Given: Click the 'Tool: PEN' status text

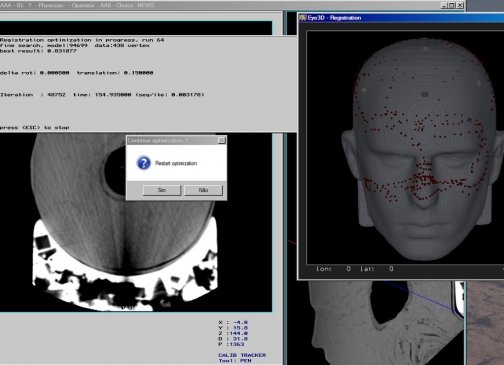Looking at the screenshot, I should pyautogui.click(x=235, y=361).
